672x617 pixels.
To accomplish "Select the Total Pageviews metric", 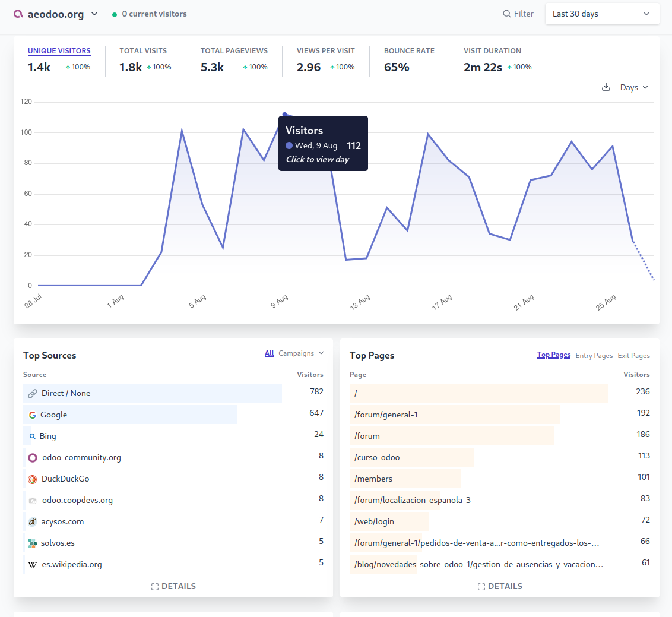I will coord(234,51).
